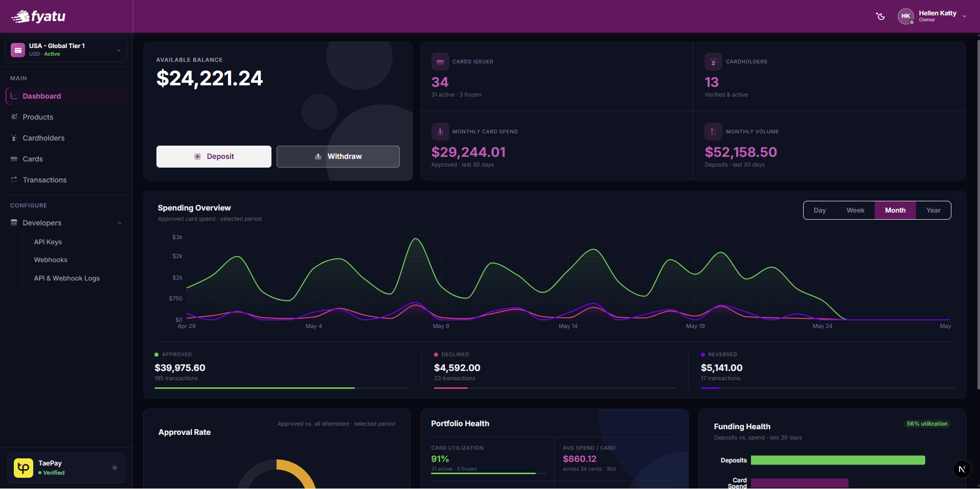The image size is (980, 489).
Task: Click the $52,158.50 monthly volume value
Action: click(741, 152)
